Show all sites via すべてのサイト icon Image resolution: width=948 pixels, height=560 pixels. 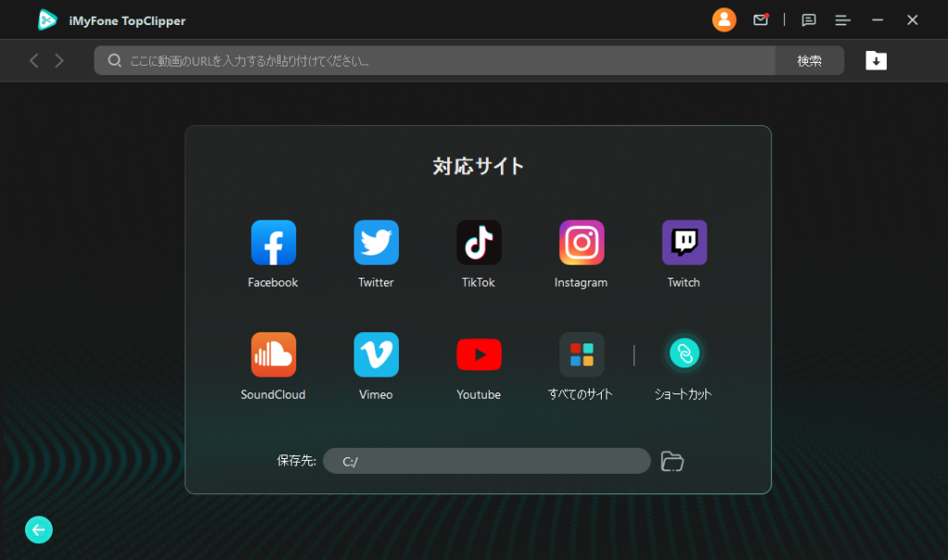click(x=581, y=355)
